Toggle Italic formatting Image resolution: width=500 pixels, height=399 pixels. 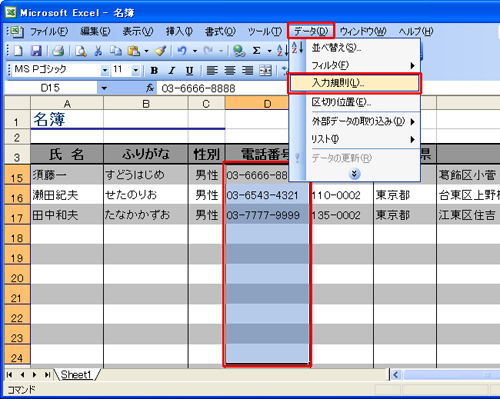point(172,71)
